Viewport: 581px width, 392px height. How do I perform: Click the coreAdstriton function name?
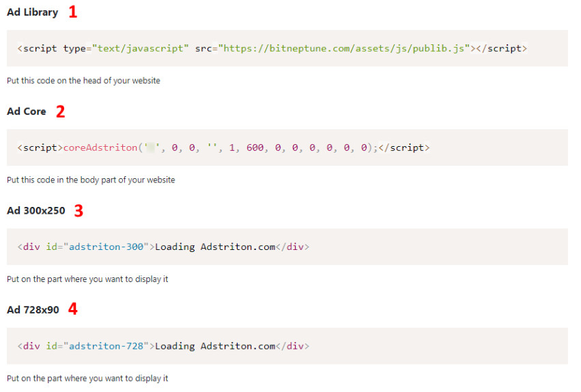tap(100, 148)
